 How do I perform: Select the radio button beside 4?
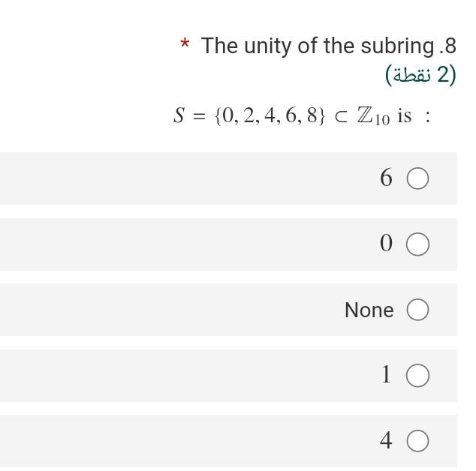pos(417,441)
